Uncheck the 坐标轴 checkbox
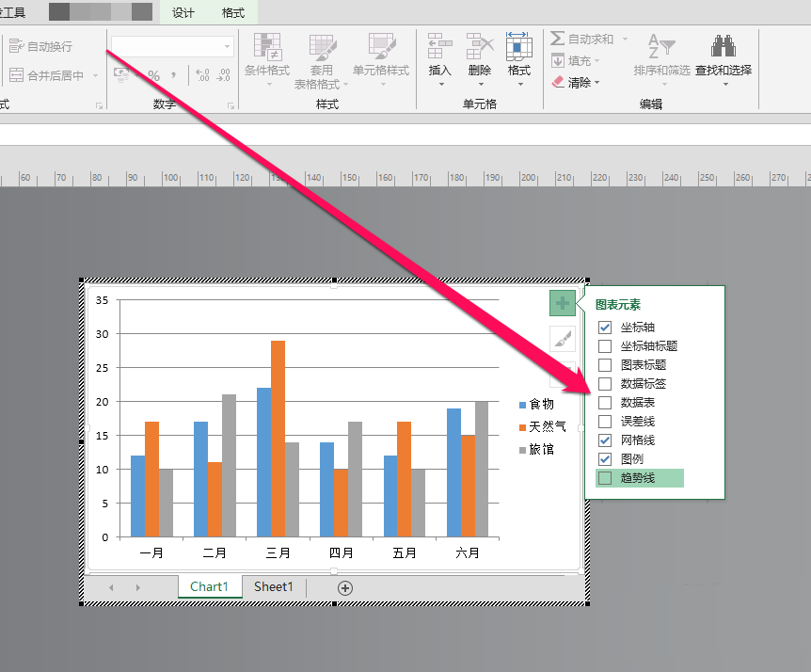Screen dimensions: 811x672 (605, 328)
